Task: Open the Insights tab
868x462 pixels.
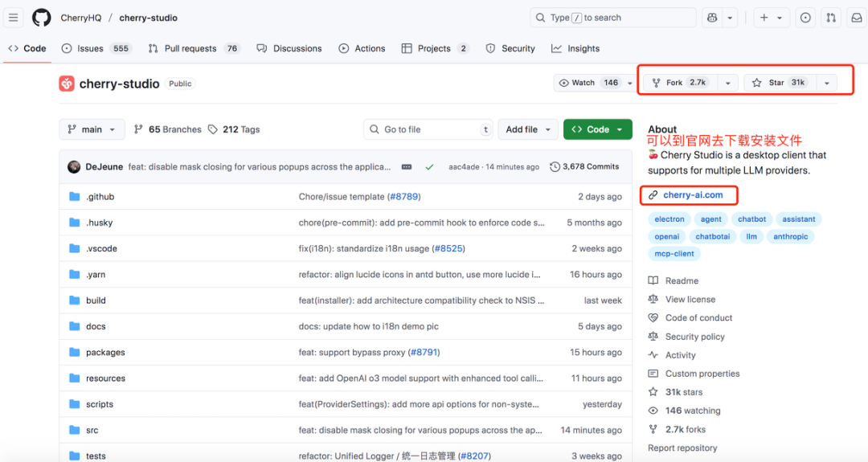Action: tap(575, 49)
